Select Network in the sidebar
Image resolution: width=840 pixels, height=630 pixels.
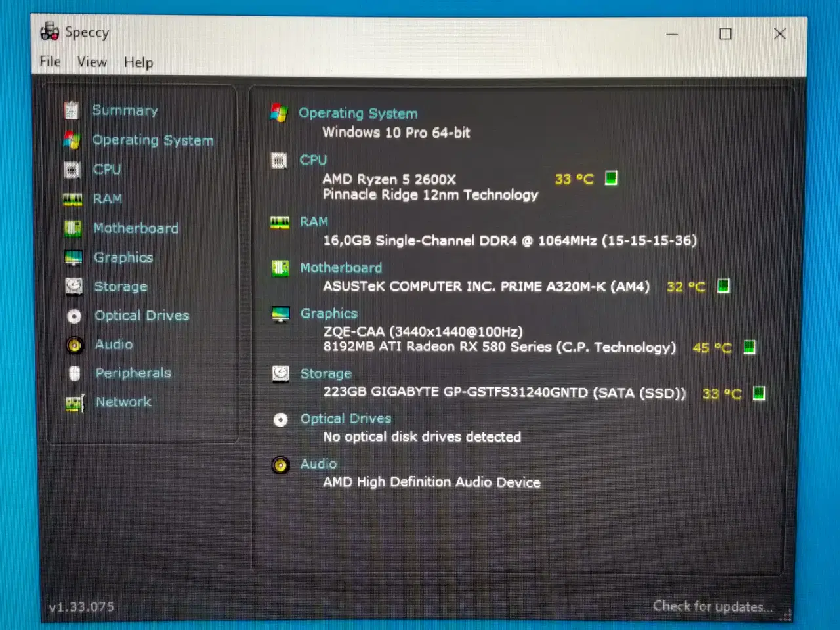[x=123, y=402]
